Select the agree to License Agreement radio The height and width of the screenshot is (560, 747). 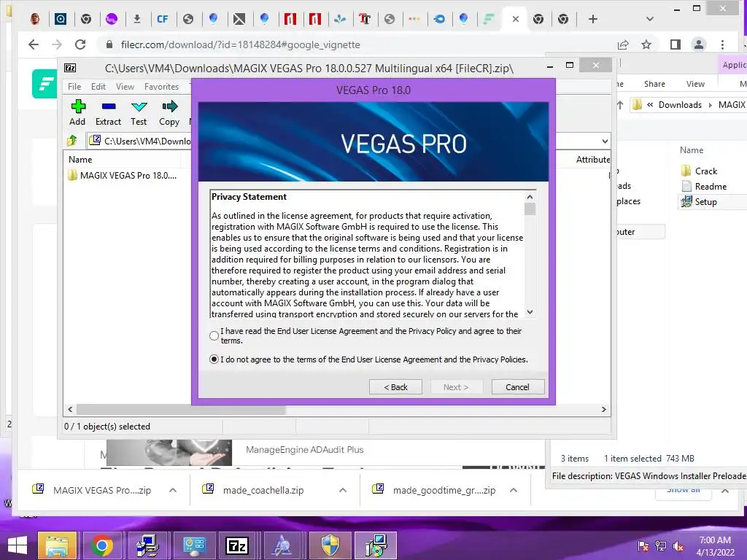214,335
